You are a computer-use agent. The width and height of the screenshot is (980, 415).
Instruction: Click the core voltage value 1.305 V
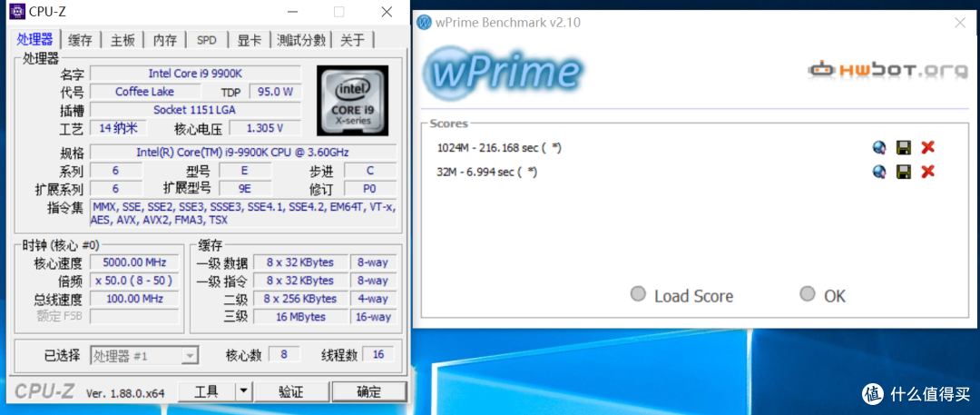tap(265, 128)
